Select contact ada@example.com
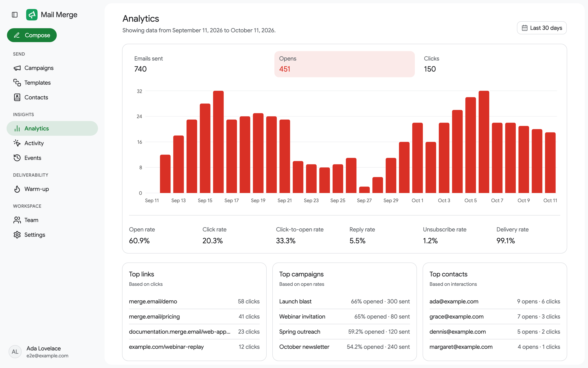588x368 pixels. pyautogui.click(x=495, y=302)
